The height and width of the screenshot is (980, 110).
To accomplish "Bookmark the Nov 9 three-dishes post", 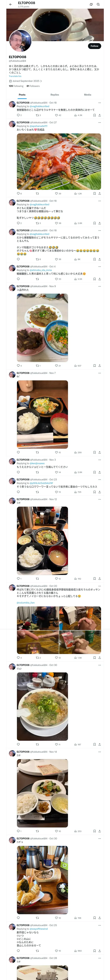I will pos(95,366).
